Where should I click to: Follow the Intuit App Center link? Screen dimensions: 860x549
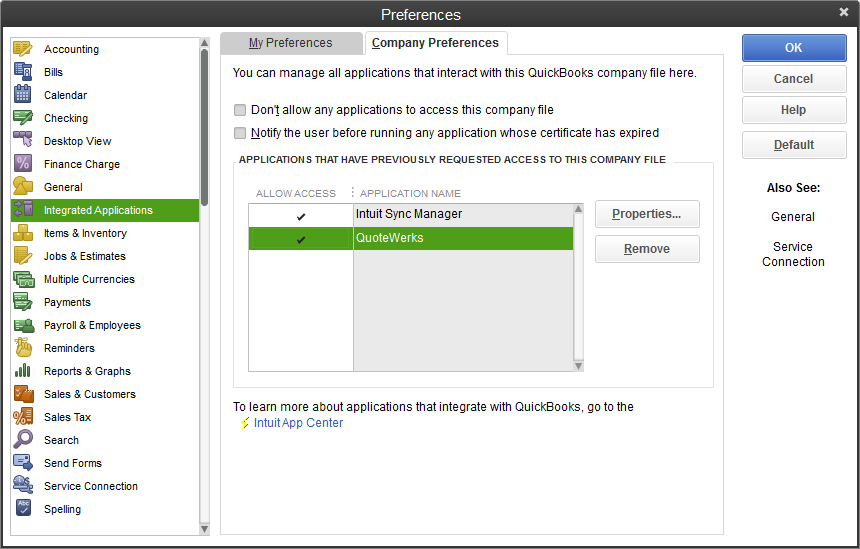[298, 423]
